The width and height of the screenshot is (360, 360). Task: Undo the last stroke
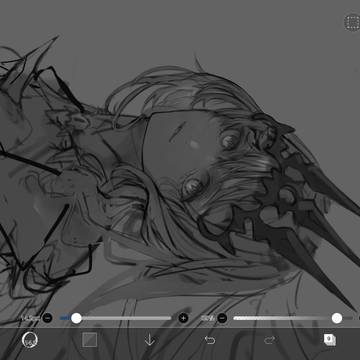(x=210, y=340)
